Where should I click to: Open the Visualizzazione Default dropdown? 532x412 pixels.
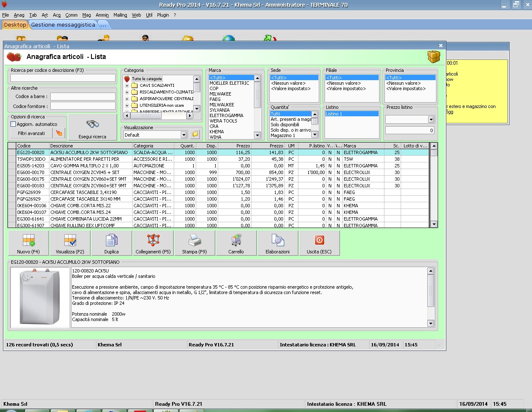tap(184, 135)
